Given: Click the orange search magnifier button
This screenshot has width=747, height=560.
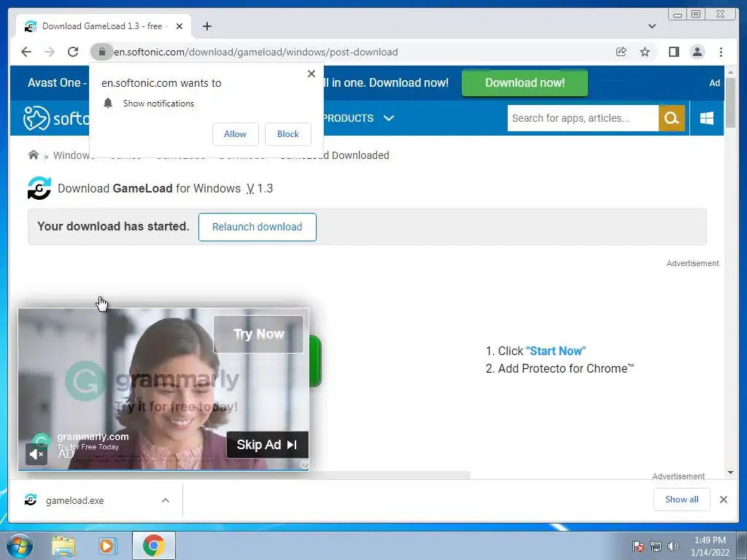Looking at the screenshot, I should (x=672, y=118).
